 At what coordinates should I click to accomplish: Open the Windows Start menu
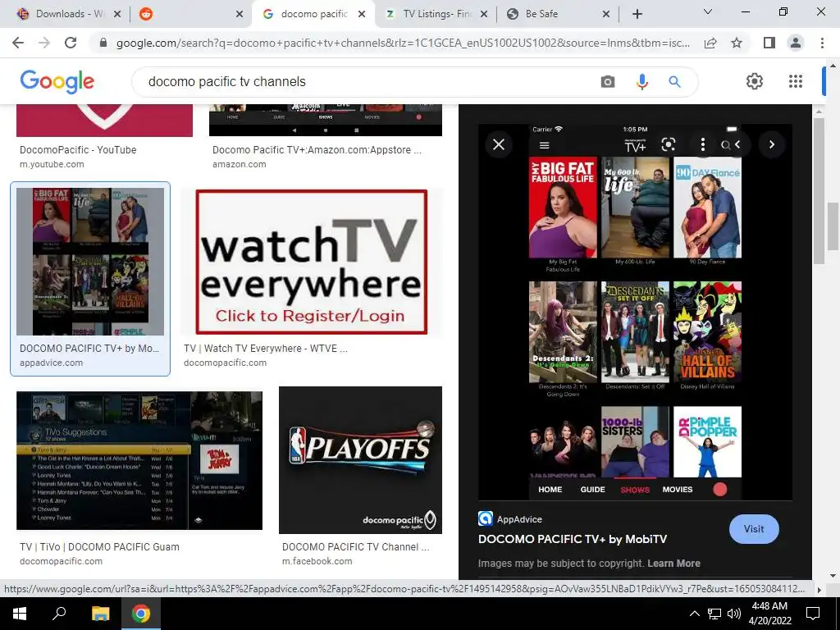(20, 614)
